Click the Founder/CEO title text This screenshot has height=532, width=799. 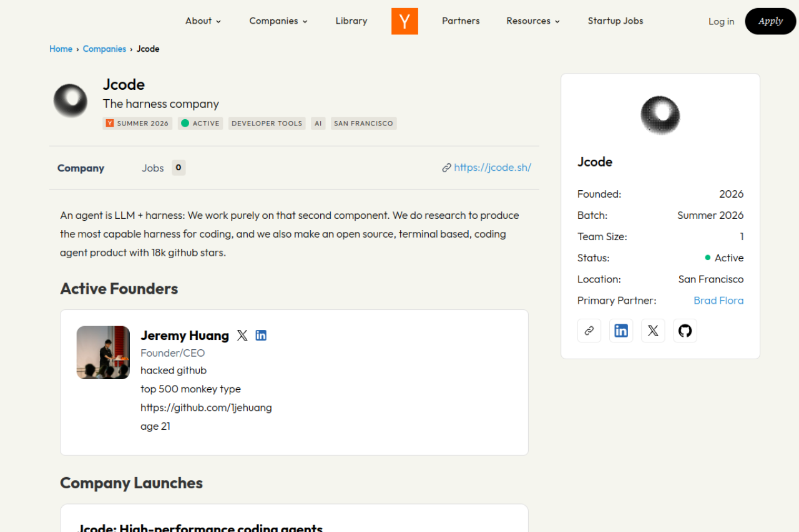[173, 353]
